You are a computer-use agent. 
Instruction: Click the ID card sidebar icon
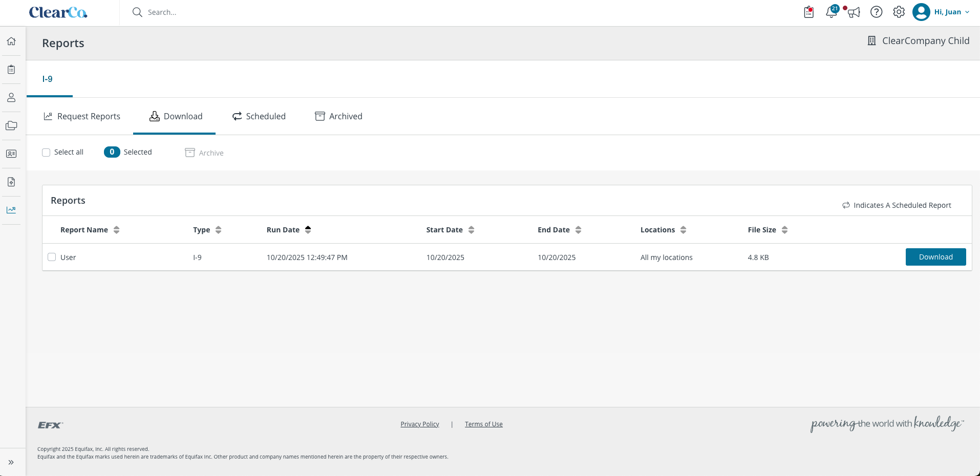11,154
